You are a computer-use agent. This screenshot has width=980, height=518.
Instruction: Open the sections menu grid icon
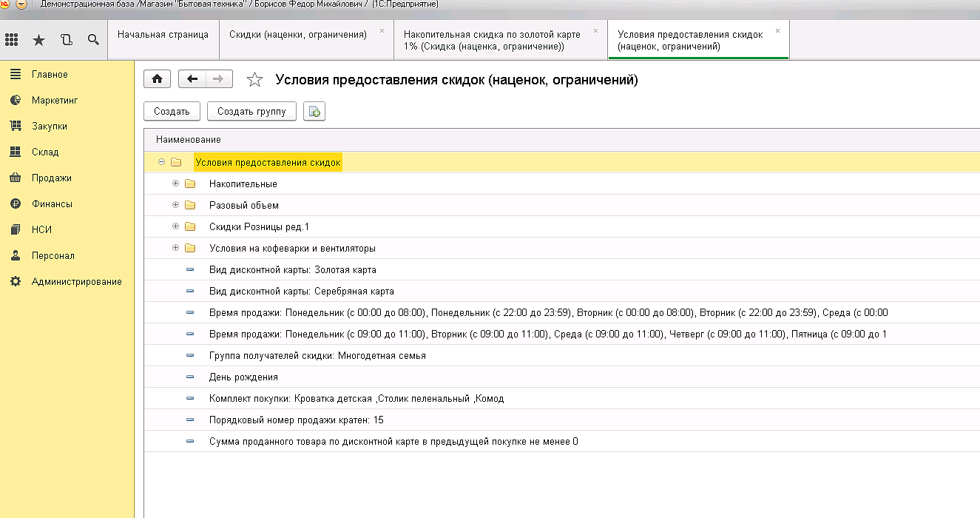[12, 40]
